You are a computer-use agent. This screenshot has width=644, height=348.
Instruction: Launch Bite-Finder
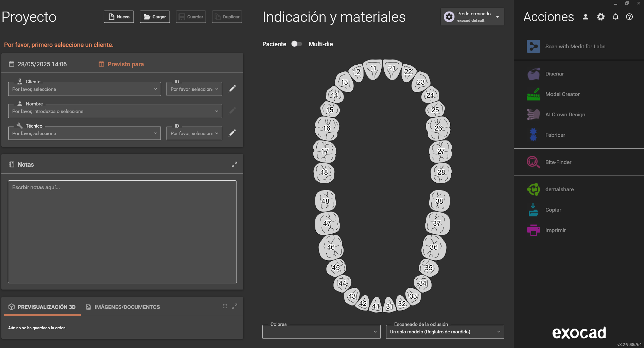[x=558, y=162]
